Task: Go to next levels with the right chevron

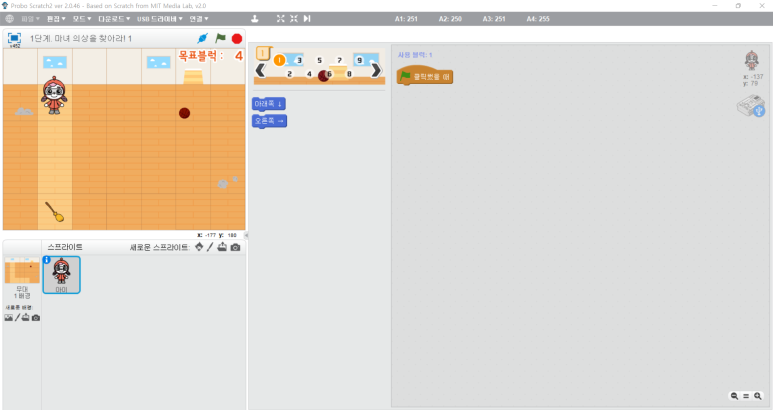Action: (376, 70)
